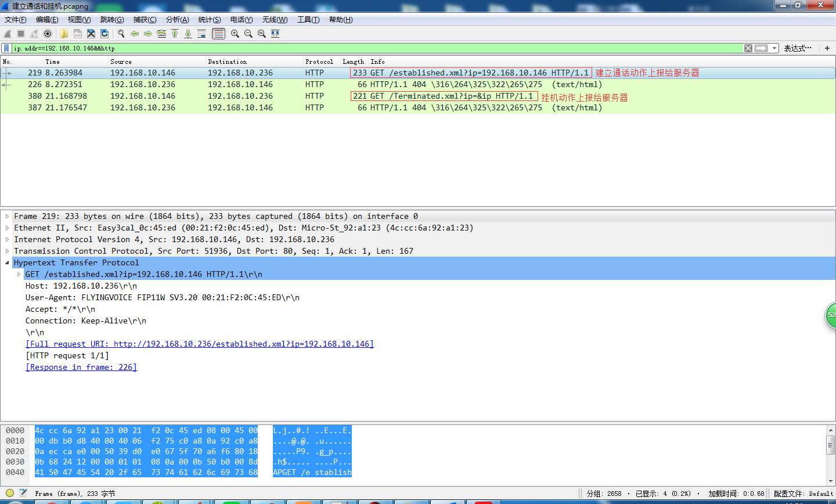The image size is (836, 504).
Task: Go to the first packet arrow icon
Action: [x=175, y=34]
